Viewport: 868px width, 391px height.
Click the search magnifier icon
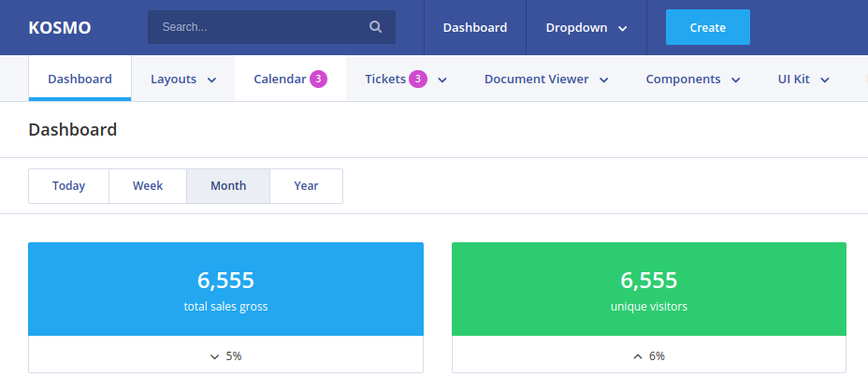pyautogui.click(x=376, y=27)
